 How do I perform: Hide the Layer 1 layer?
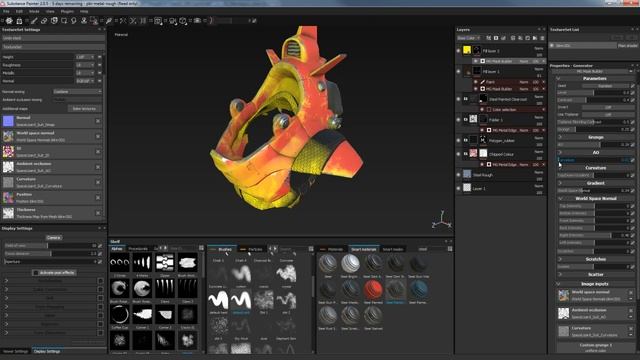[x=458, y=189]
